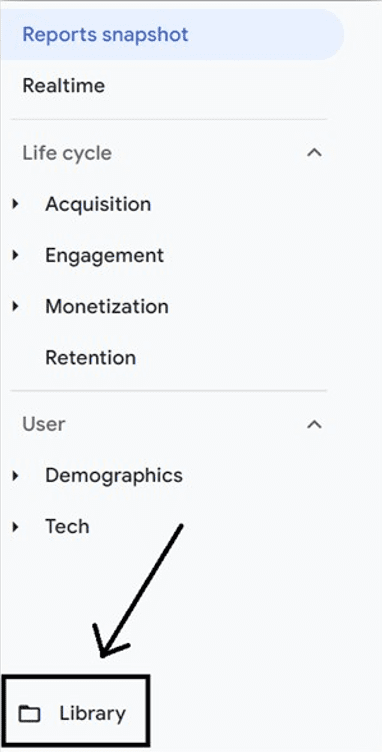The image size is (382, 752).
Task: Collapse the User section chevron
Action: pyautogui.click(x=314, y=424)
